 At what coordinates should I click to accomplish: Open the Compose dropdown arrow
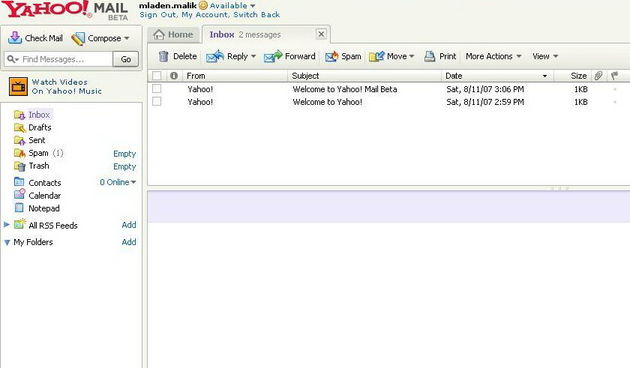click(x=127, y=39)
